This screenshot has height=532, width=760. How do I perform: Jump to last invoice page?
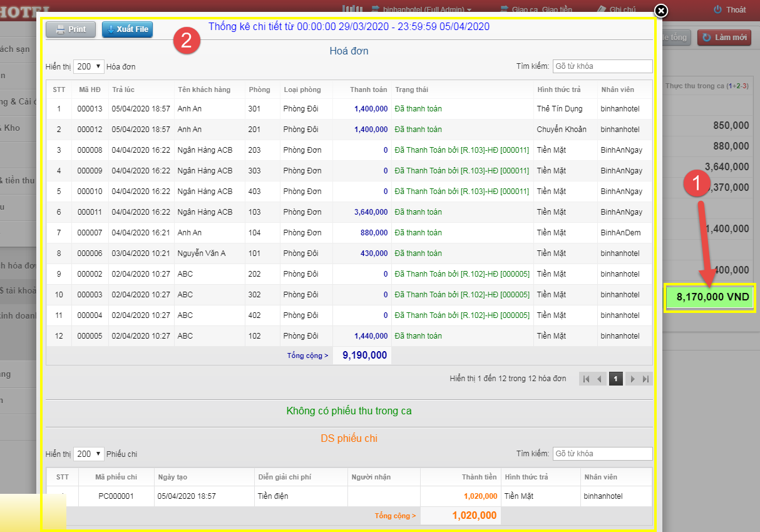[x=646, y=379]
